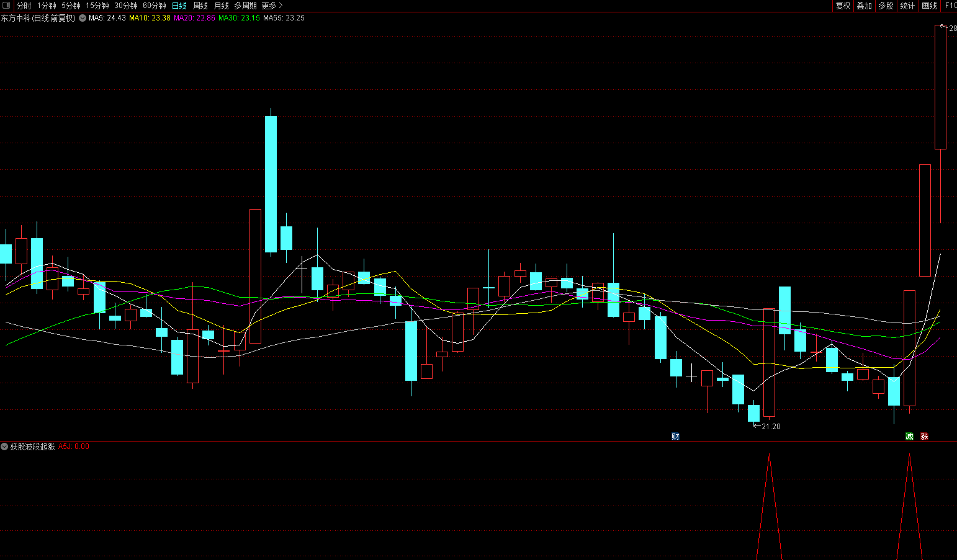
Task: Click the 21.20 lowest price label
Action: [771, 427]
